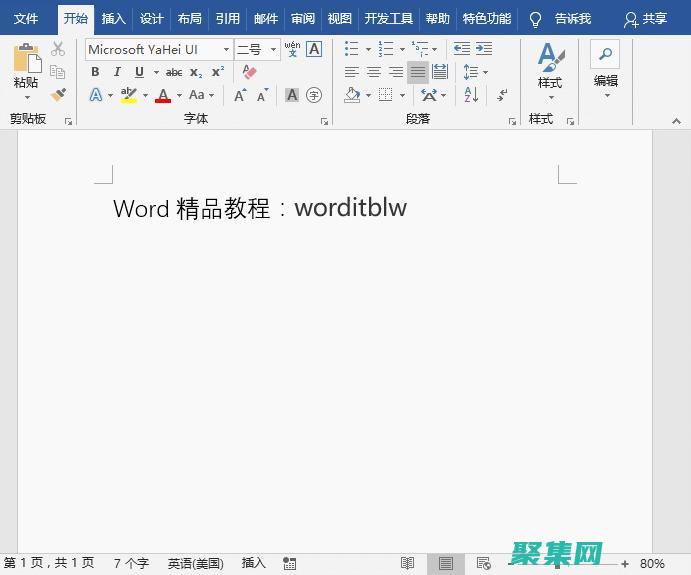Apply yellow text highlight color
This screenshot has width=691, height=575.
(x=129, y=95)
